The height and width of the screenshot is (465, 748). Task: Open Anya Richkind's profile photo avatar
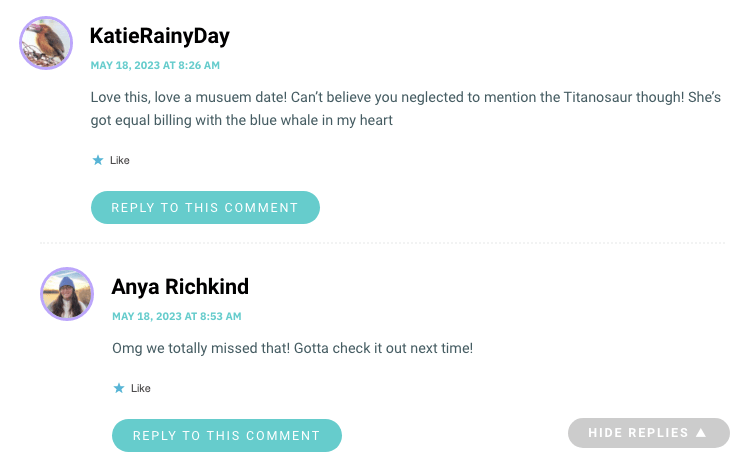coord(67,294)
